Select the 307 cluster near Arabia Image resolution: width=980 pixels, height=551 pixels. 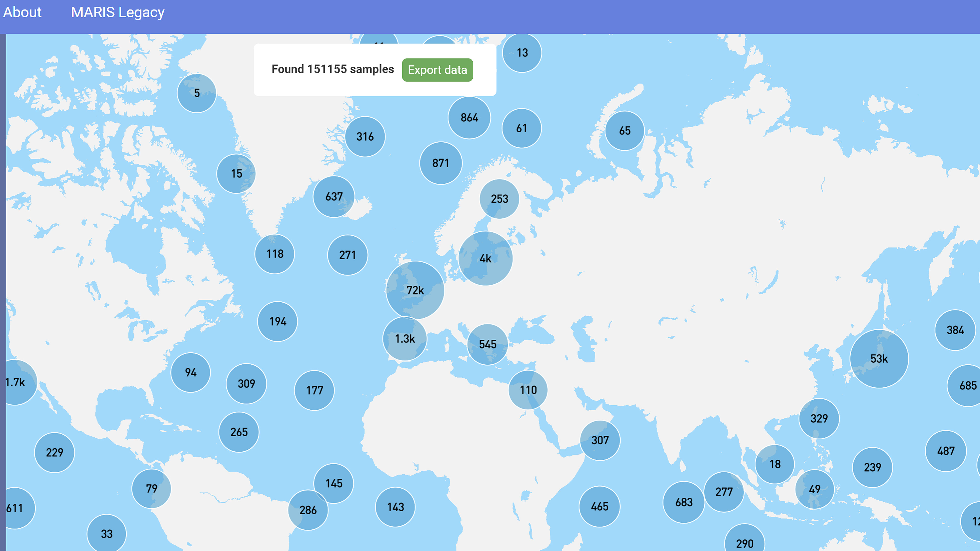600,440
